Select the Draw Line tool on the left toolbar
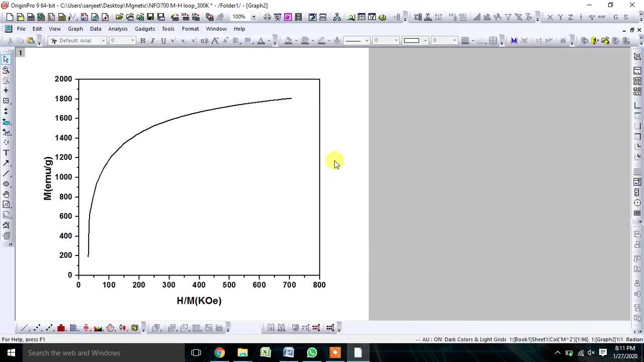 [7, 173]
